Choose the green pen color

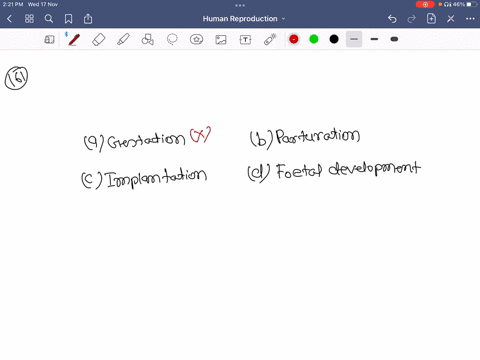(314, 39)
